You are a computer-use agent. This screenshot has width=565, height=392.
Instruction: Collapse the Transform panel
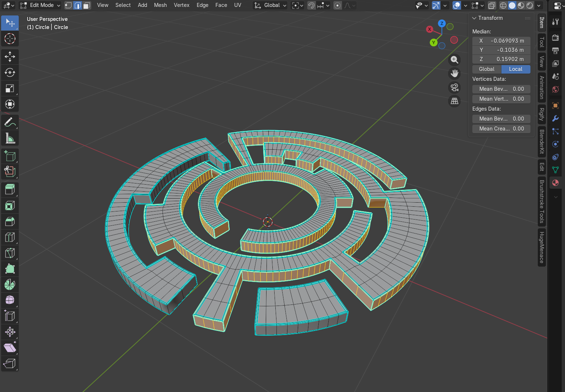(x=474, y=18)
